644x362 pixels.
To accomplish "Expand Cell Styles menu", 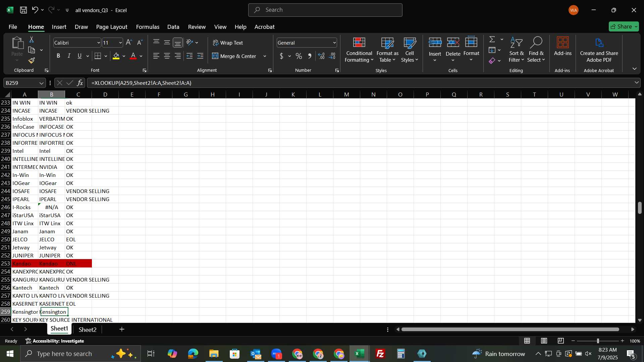I will [410, 50].
